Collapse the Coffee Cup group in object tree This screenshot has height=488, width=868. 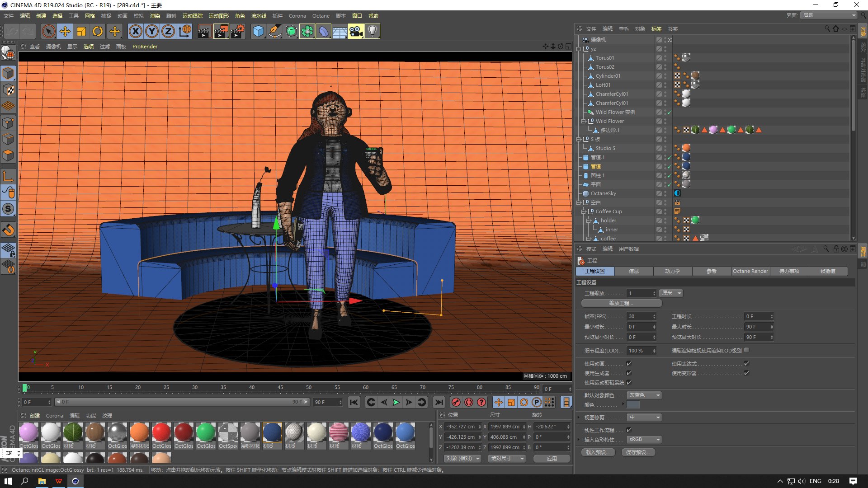pyautogui.click(x=583, y=211)
